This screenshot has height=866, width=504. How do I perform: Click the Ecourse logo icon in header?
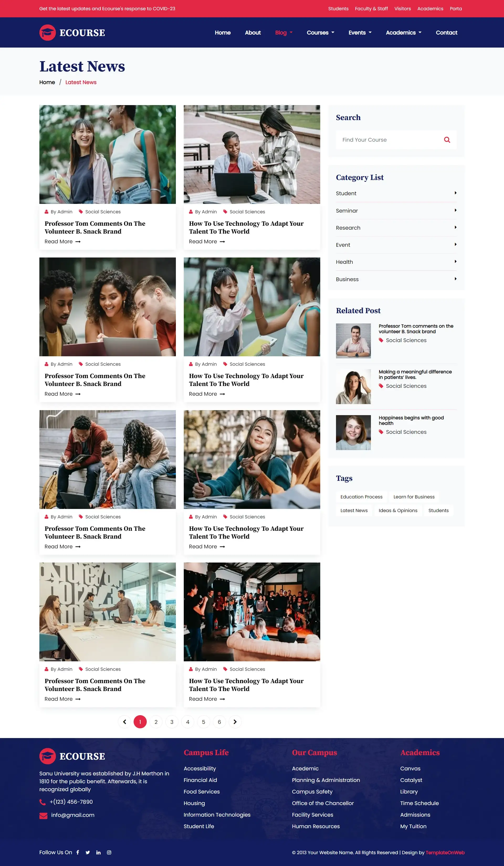(x=47, y=33)
